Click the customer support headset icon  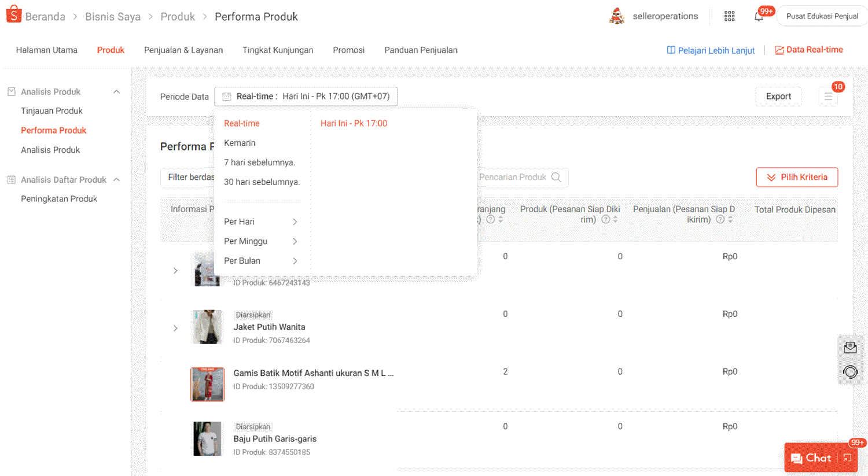point(850,372)
